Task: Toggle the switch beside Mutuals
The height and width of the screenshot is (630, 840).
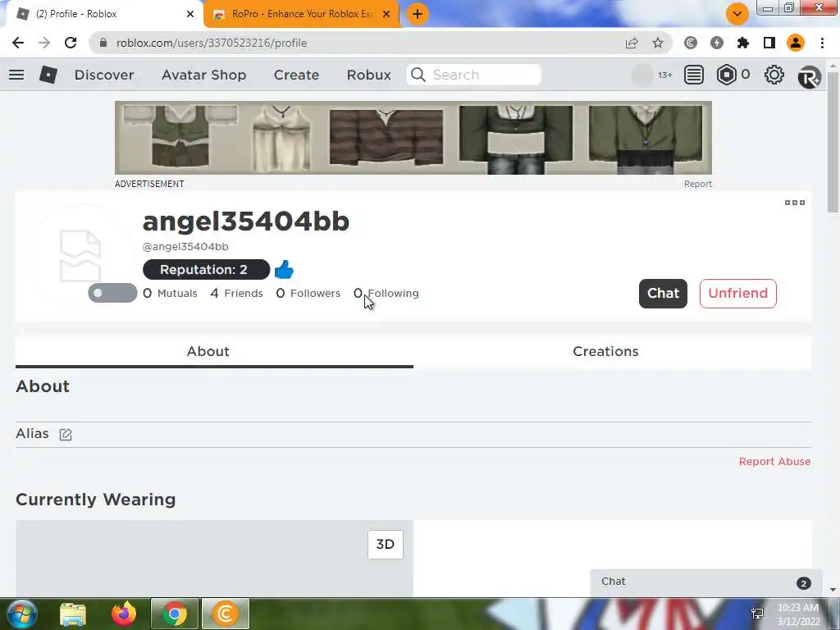Action: 112,293
